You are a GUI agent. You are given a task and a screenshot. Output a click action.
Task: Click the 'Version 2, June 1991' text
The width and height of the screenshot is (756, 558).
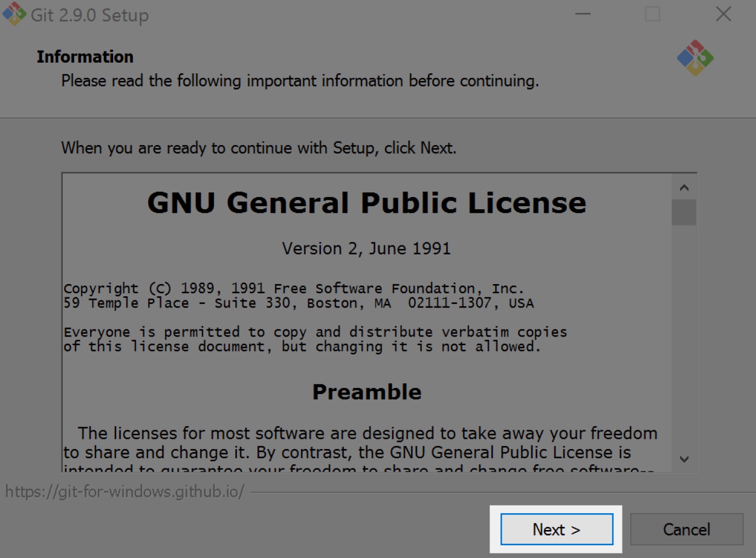(366, 248)
